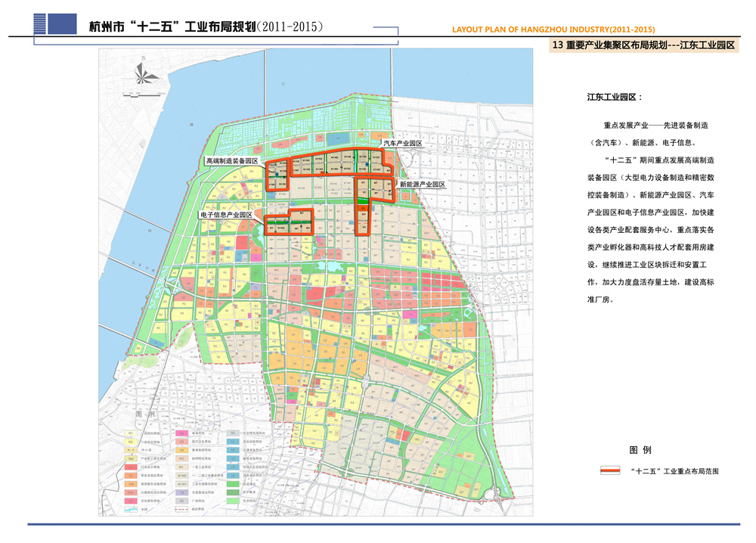Select the blue U1 utility legend swatch

[x=233, y=442]
